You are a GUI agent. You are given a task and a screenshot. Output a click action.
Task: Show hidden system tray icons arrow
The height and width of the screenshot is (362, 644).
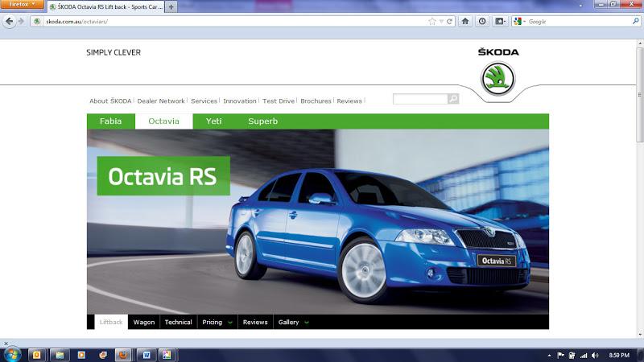click(x=549, y=356)
